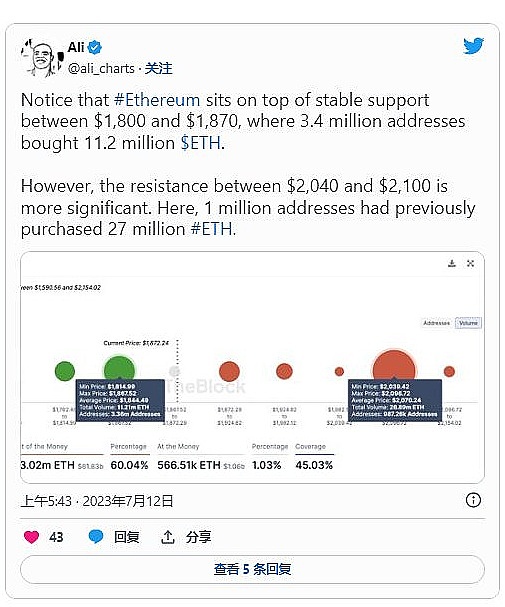Click the blue reply speech bubble icon
Screen dimensions: 505x607
tap(96, 537)
